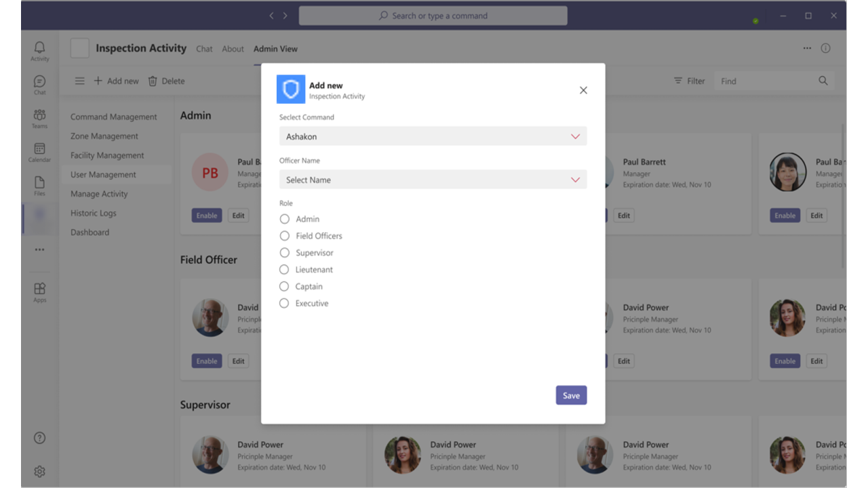Screen dimensions: 868x488
Task: Open the Activity bell icon
Action: (39, 49)
